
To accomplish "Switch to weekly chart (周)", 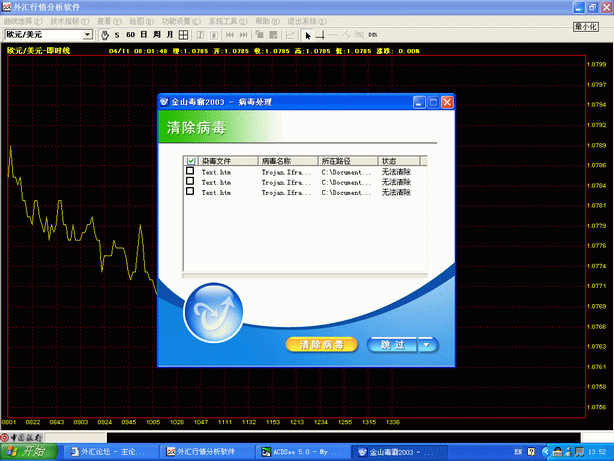I will coord(157,35).
